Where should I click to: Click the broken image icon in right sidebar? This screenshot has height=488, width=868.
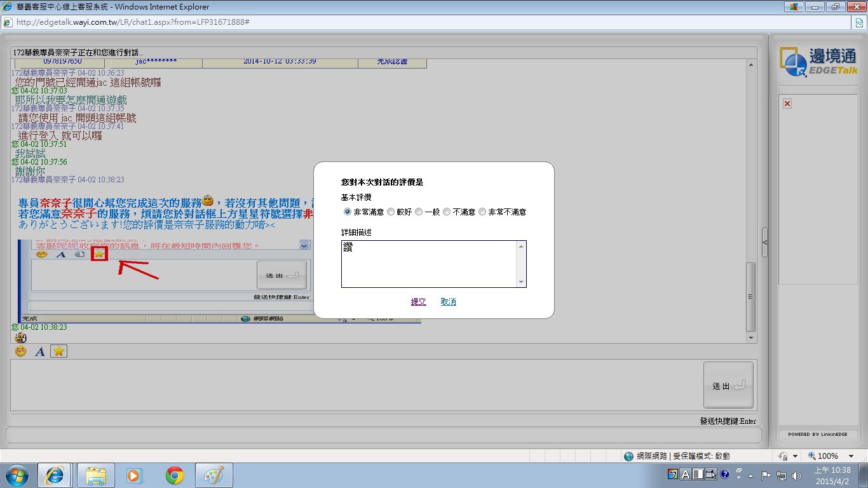pyautogui.click(x=787, y=104)
